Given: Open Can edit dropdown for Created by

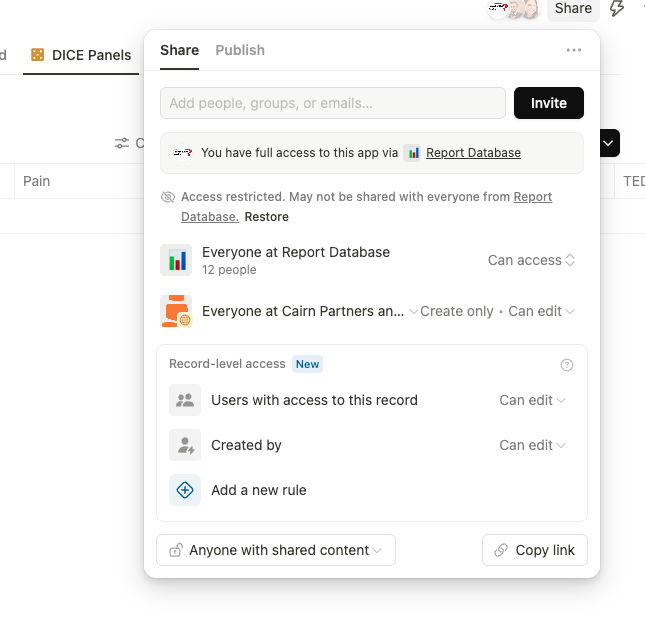Looking at the screenshot, I should coord(532,445).
